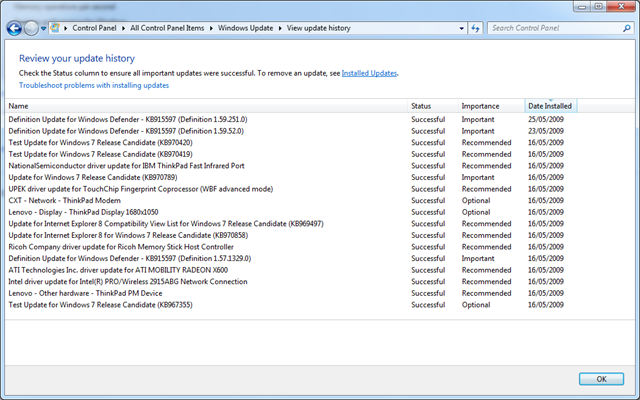Sort by Name column header

coord(206,106)
